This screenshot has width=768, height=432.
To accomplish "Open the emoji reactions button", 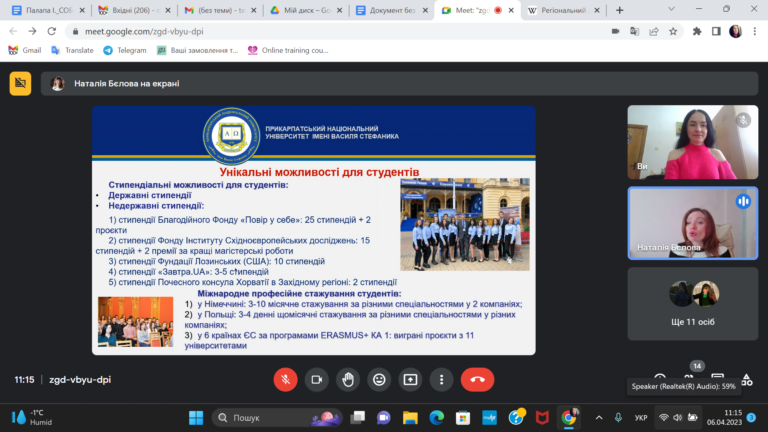I will click(379, 380).
